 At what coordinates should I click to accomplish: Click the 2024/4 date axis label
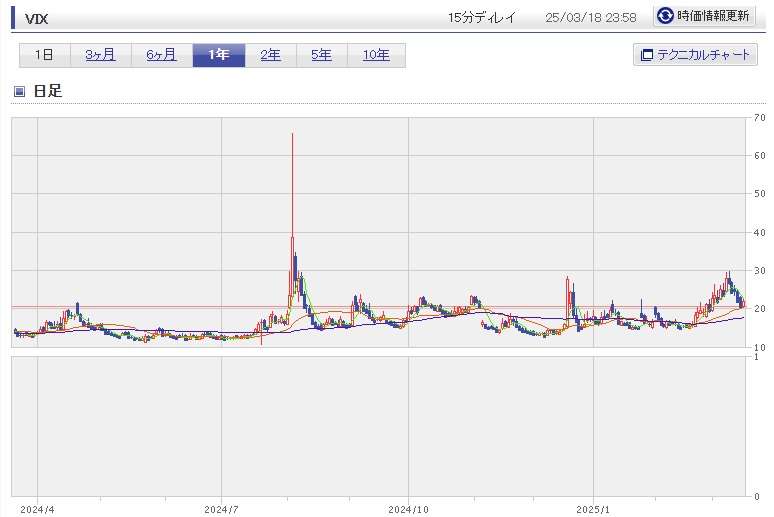(38, 510)
